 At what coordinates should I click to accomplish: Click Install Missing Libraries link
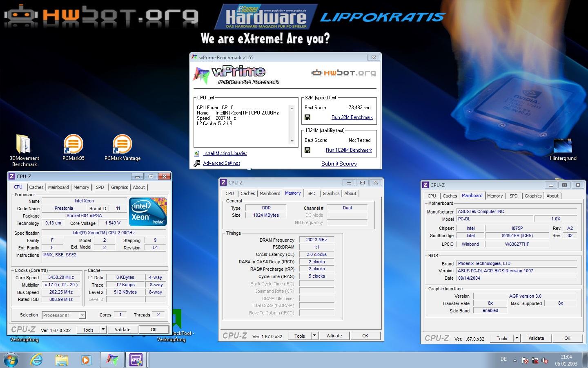coord(225,153)
